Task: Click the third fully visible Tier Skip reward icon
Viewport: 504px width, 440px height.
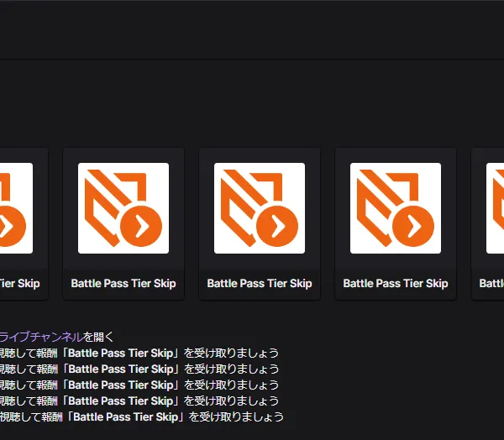Action: click(x=396, y=208)
